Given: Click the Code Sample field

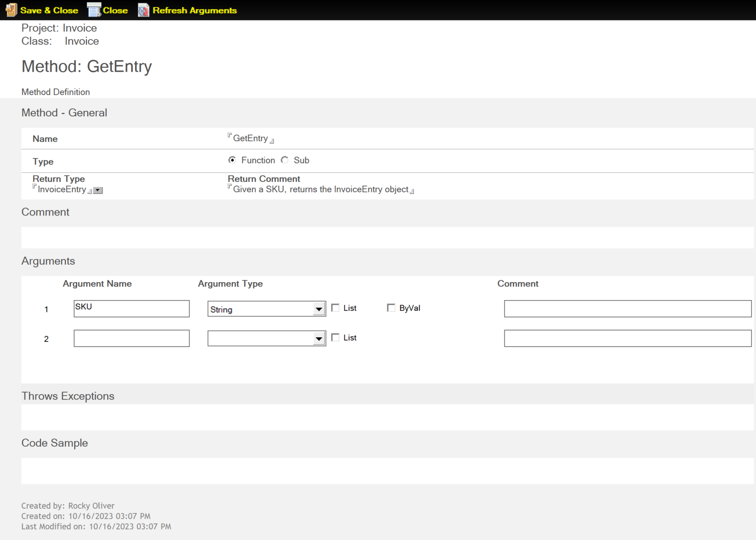Looking at the screenshot, I should 387,471.
